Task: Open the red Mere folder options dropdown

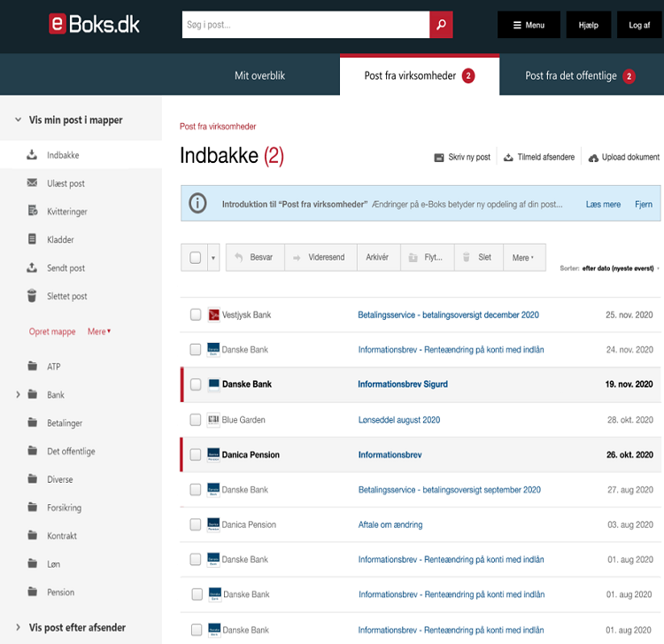Action: pos(99,331)
